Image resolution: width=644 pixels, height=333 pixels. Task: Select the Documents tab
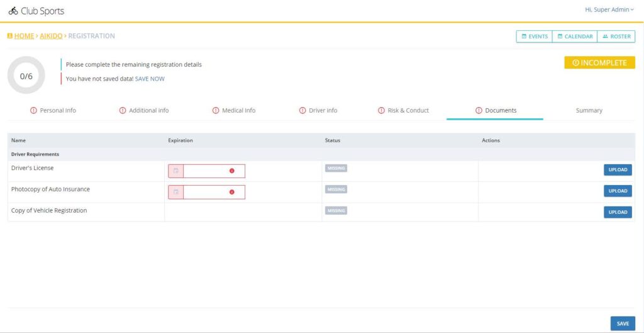(496, 111)
